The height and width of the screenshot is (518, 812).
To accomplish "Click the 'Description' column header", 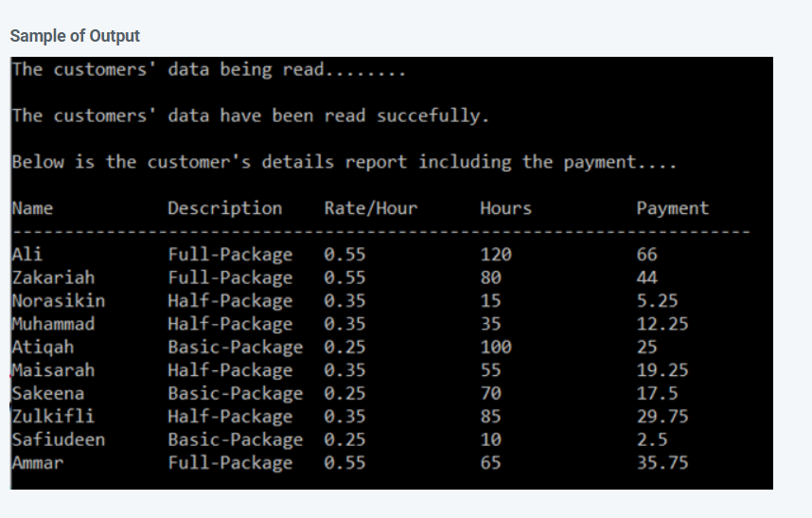I will pyautogui.click(x=225, y=208).
